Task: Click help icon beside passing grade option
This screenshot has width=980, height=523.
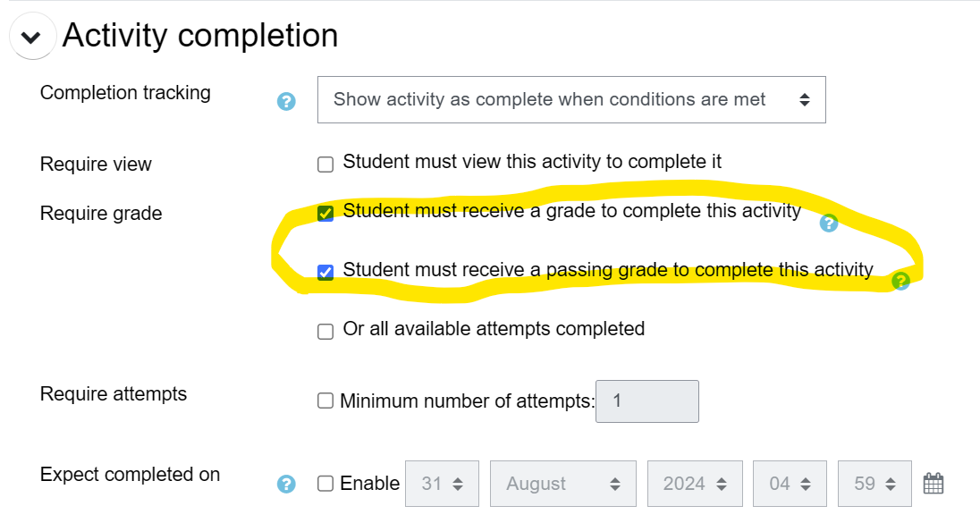Action: tap(900, 281)
